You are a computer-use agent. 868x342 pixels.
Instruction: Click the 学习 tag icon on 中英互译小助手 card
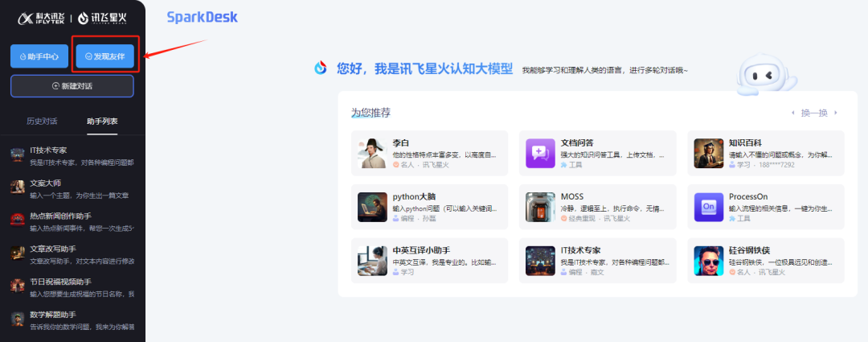pyautogui.click(x=395, y=272)
